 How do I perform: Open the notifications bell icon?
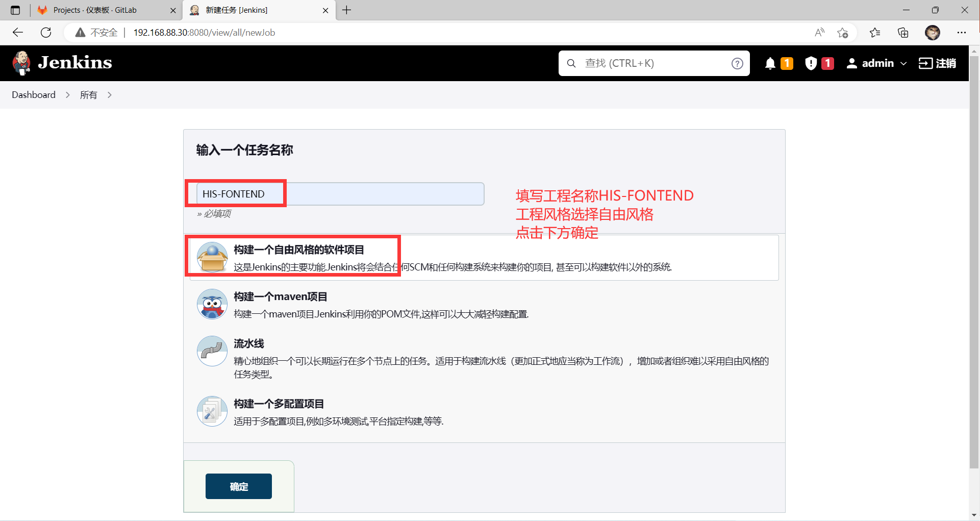(770, 63)
